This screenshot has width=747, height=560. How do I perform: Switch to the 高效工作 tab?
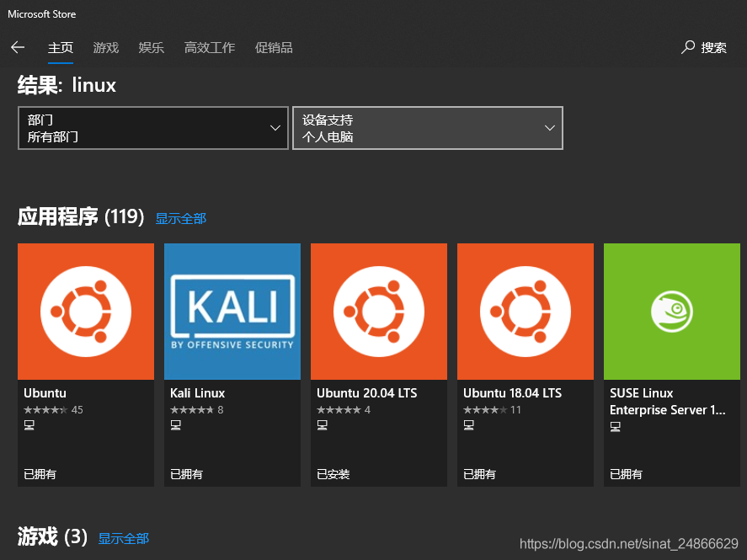pyautogui.click(x=210, y=48)
